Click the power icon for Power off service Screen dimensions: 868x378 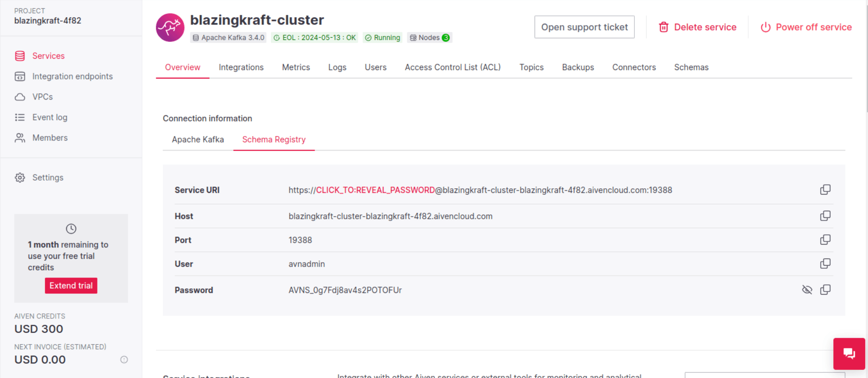[x=766, y=27]
